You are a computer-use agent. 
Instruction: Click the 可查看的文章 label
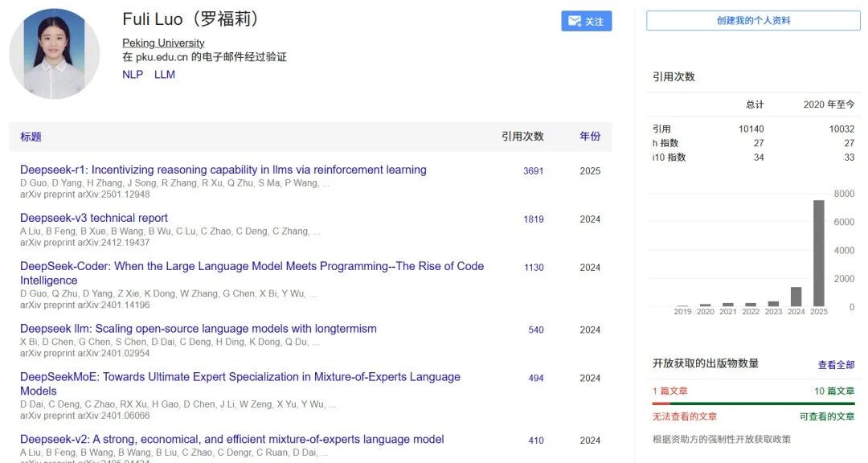click(826, 416)
